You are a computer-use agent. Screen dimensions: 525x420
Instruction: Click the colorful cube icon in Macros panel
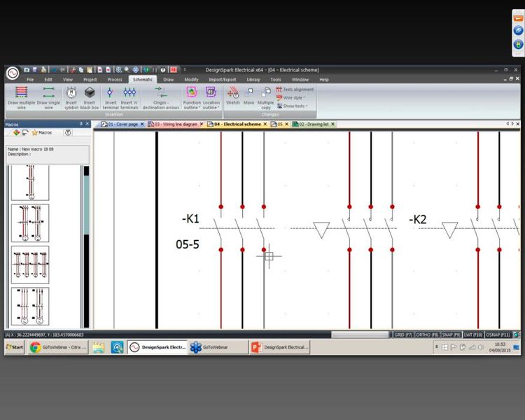[16, 132]
